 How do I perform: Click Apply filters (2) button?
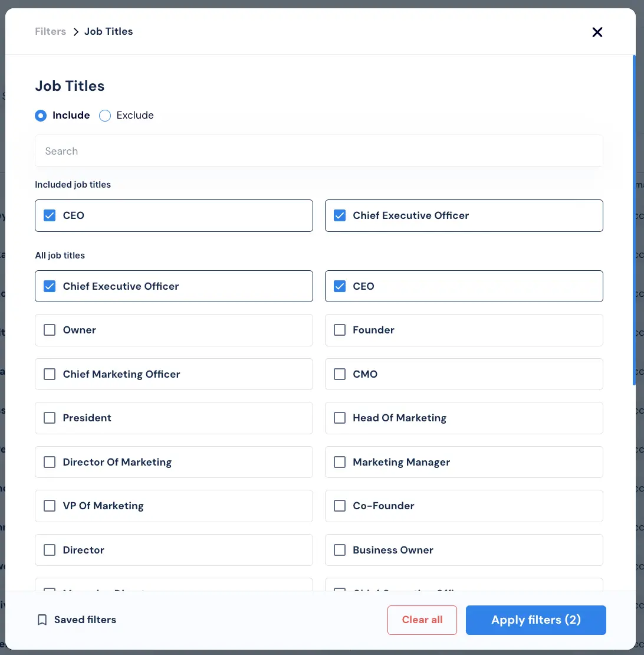point(536,620)
